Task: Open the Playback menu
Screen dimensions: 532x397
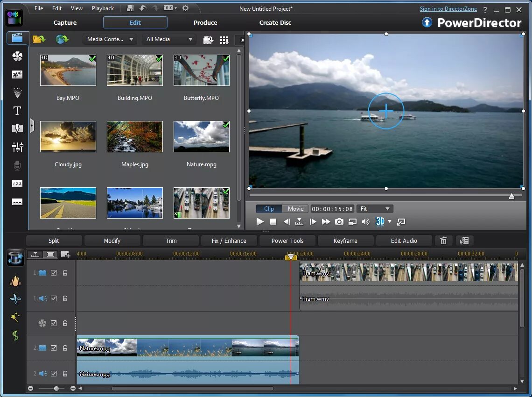Action: pyautogui.click(x=103, y=8)
